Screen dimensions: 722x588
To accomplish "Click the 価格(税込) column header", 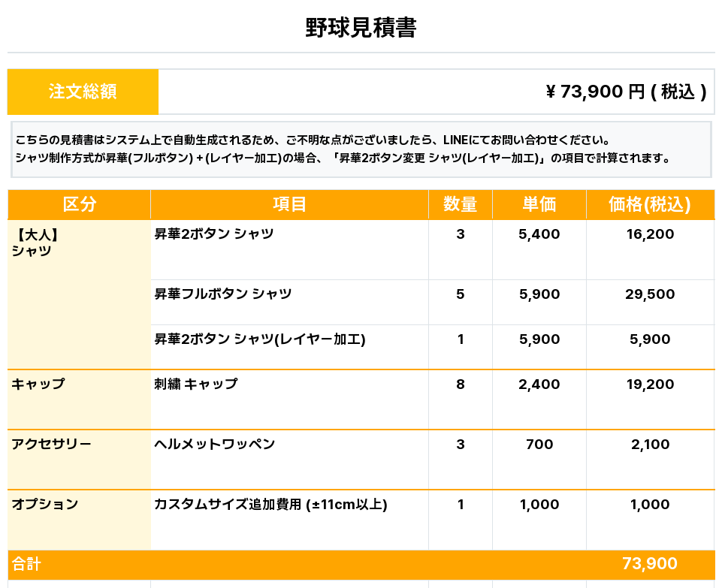I will tap(649, 204).
